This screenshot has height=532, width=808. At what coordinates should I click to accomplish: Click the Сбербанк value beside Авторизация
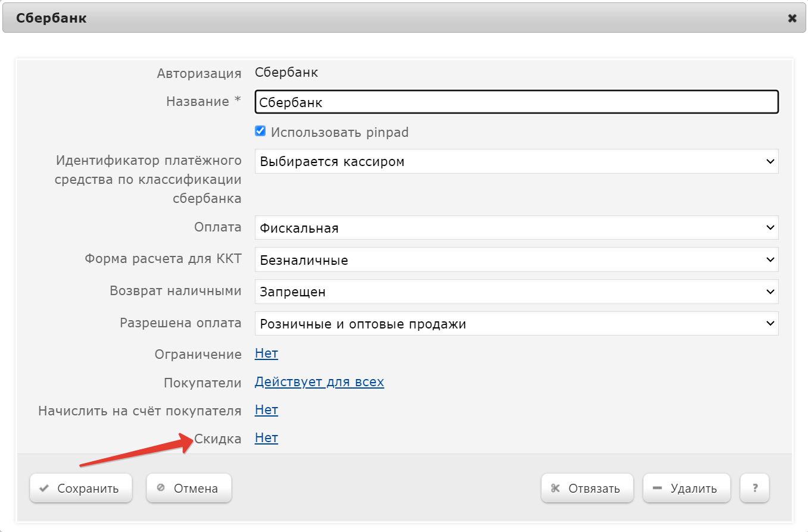[x=286, y=73]
